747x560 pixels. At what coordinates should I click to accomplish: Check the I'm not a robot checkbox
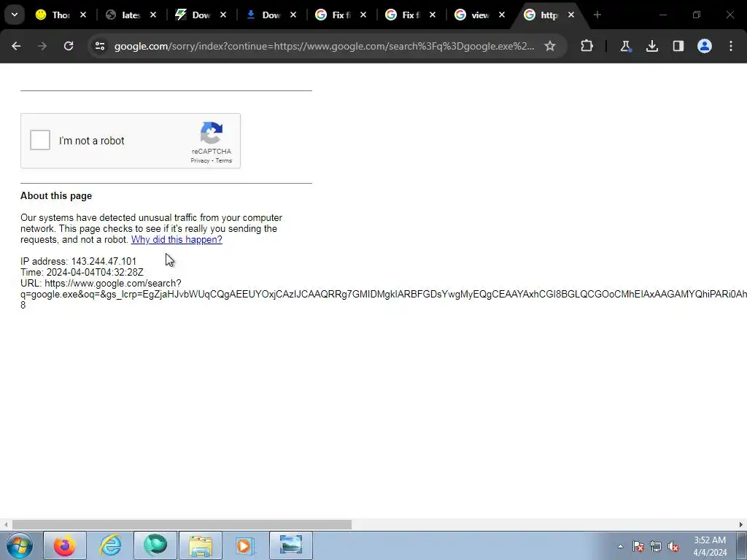[40, 141]
